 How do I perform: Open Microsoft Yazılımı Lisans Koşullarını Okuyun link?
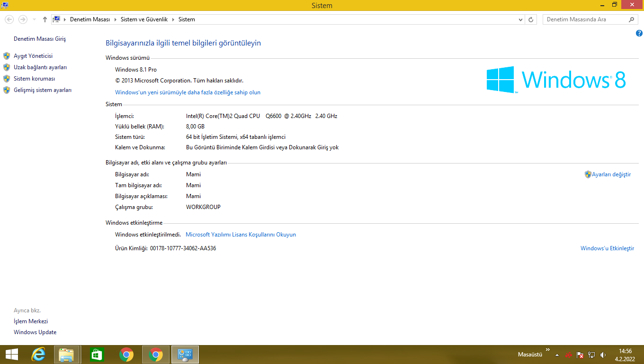[x=241, y=235]
